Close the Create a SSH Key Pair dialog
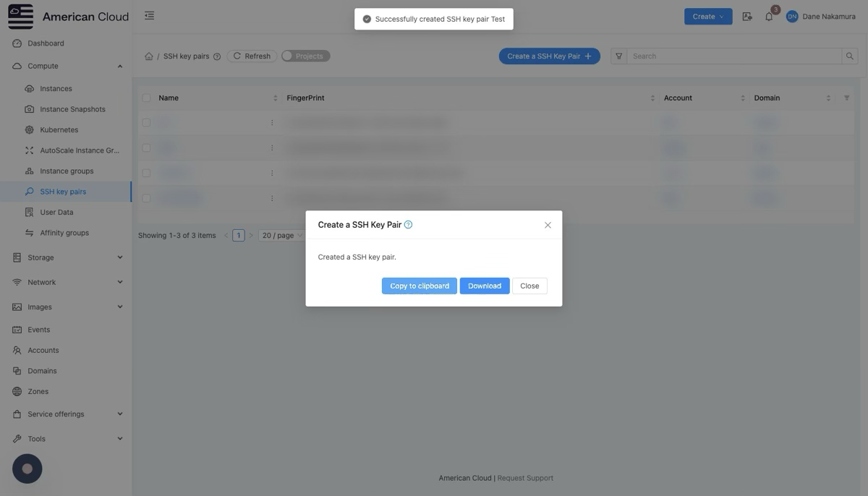Screen dimensions: 868x496 point(548,225)
